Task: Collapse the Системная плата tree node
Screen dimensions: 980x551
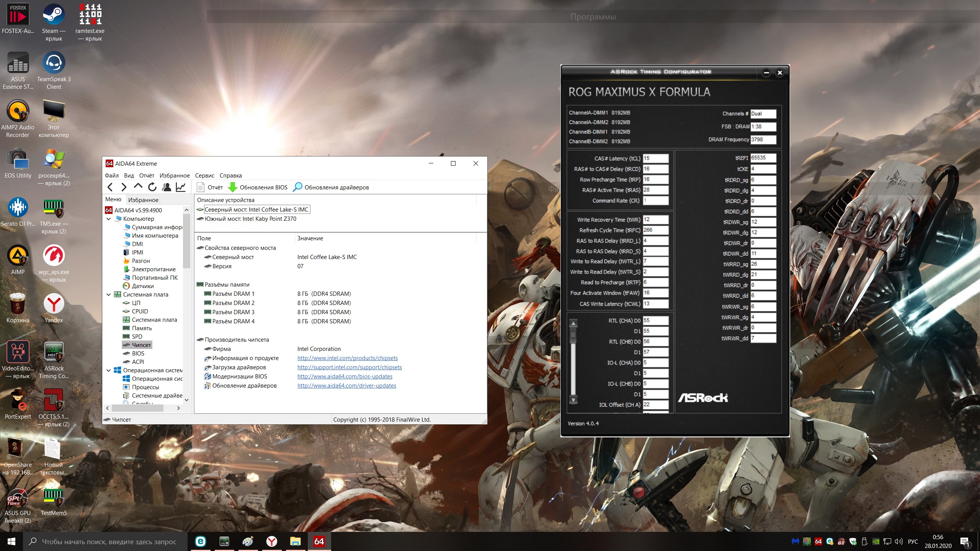Action: [x=109, y=295]
